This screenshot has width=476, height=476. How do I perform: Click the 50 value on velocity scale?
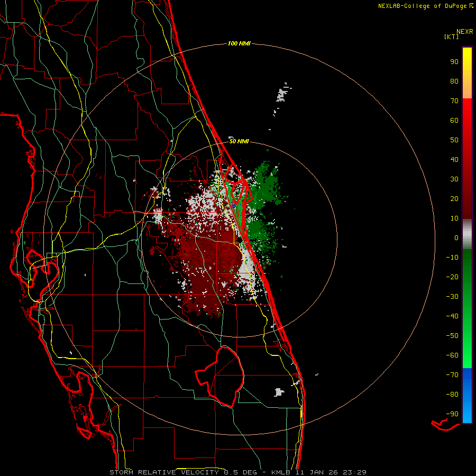454,140
